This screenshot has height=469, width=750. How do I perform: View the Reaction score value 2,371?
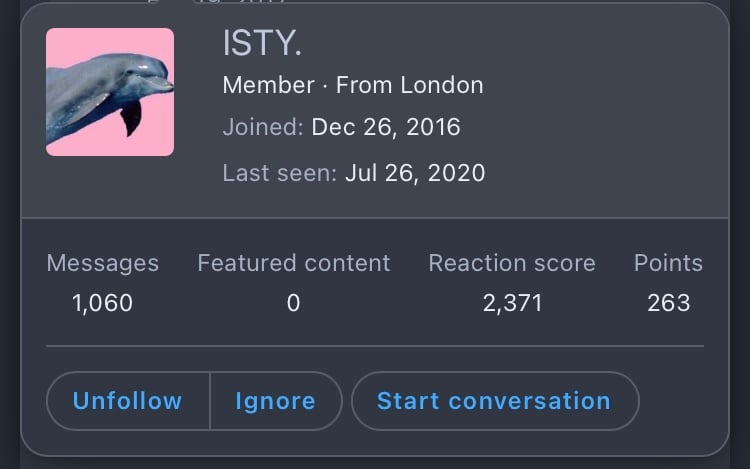coord(512,303)
